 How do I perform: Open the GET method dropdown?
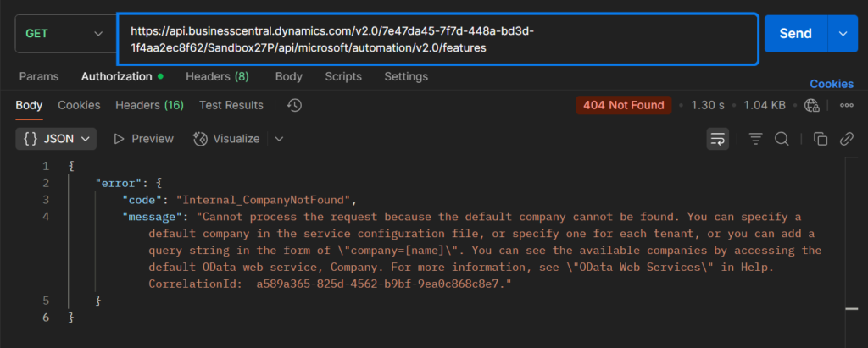pyautogui.click(x=63, y=34)
